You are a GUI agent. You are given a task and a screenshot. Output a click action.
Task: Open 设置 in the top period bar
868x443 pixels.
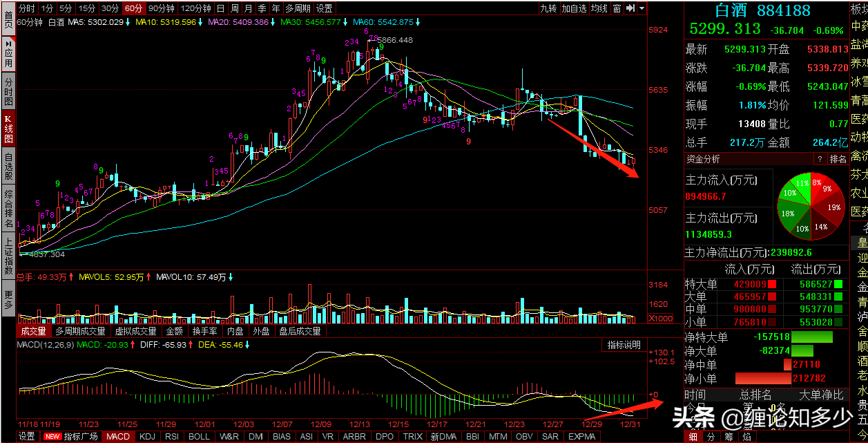(x=324, y=8)
